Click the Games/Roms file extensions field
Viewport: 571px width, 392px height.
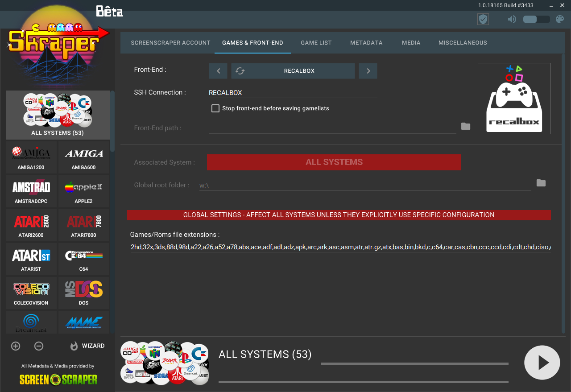pyautogui.click(x=340, y=247)
